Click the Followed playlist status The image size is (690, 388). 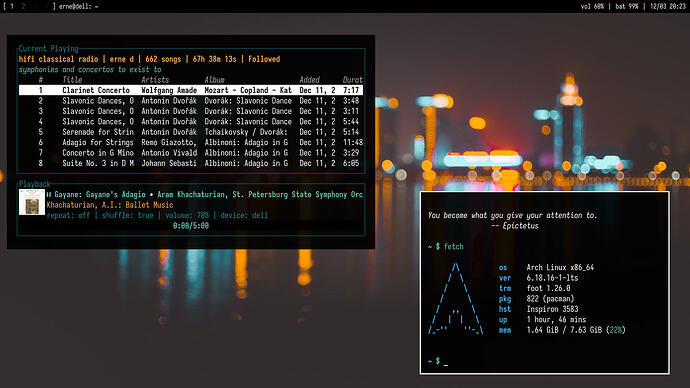click(x=264, y=59)
